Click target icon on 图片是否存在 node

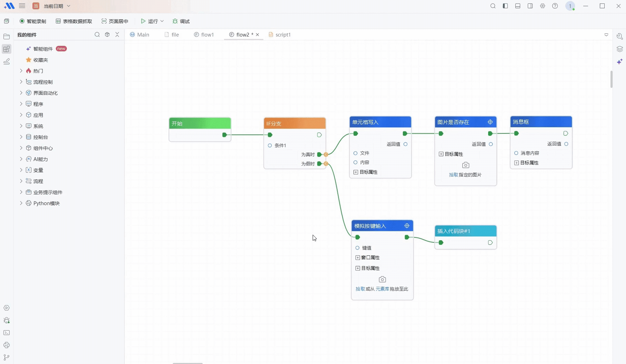point(490,122)
